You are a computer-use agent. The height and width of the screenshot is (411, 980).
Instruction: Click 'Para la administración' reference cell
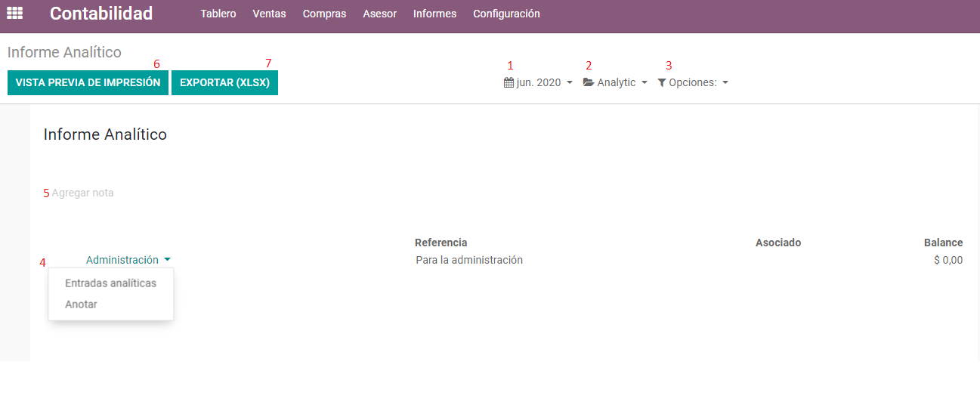click(x=469, y=260)
